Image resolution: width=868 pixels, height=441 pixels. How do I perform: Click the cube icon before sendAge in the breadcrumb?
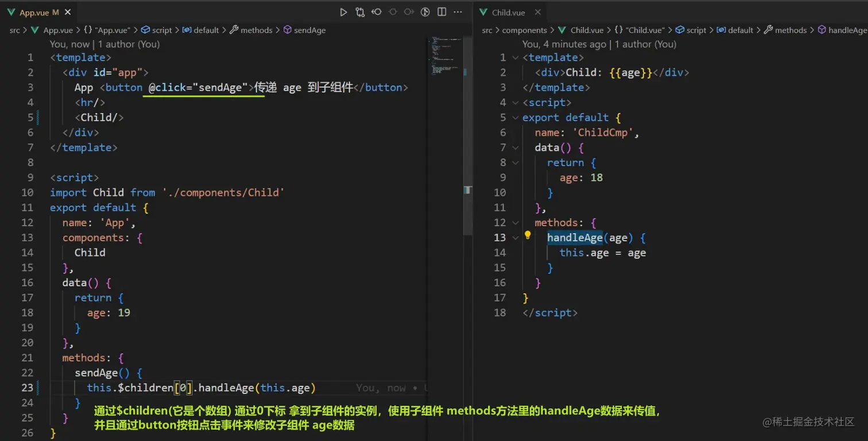[288, 30]
